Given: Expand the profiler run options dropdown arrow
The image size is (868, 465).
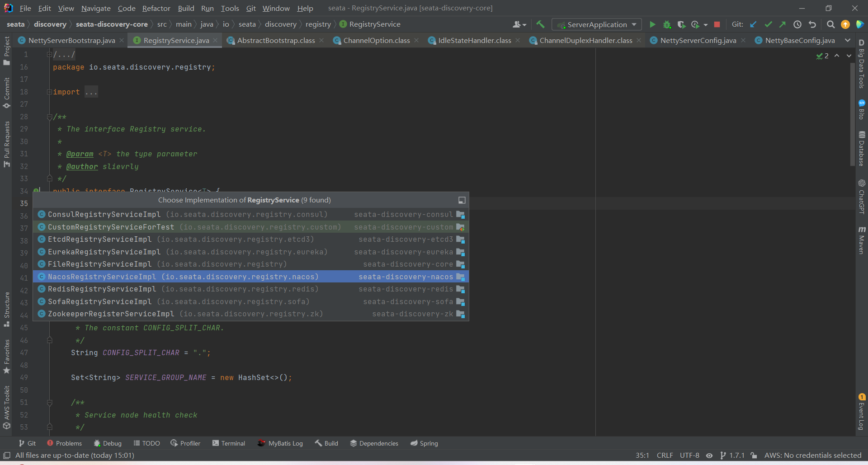Looking at the screenshot, I should tap(706, 25).
